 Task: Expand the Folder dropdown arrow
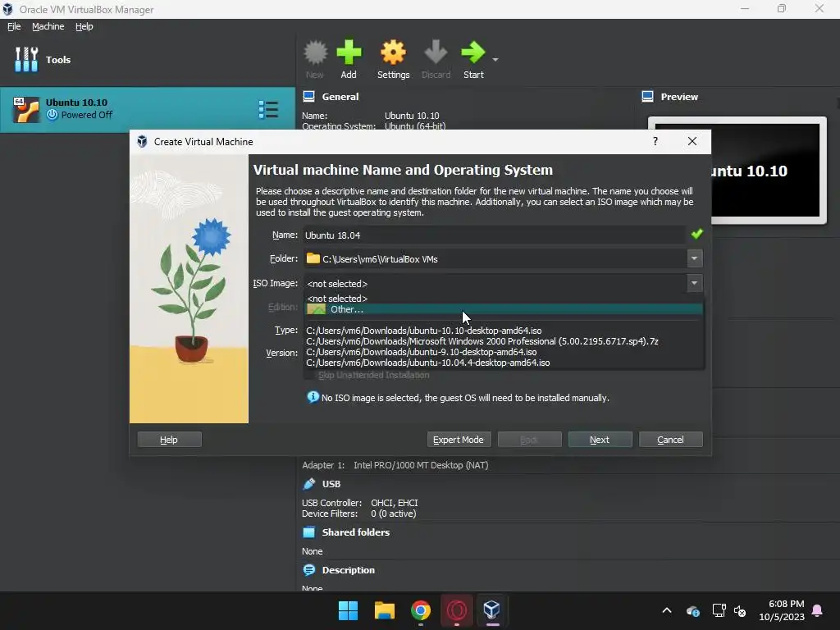pyautogui.click(x=694, y=258)
